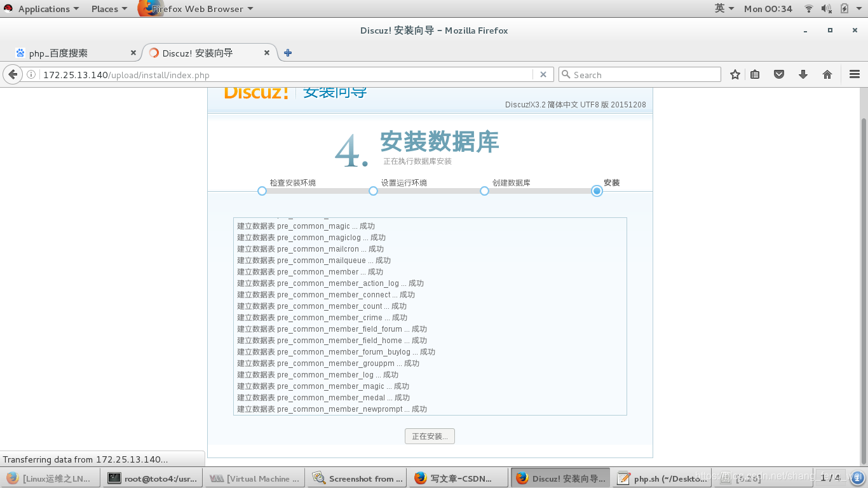Click the site info icon in the address bar

31,75
